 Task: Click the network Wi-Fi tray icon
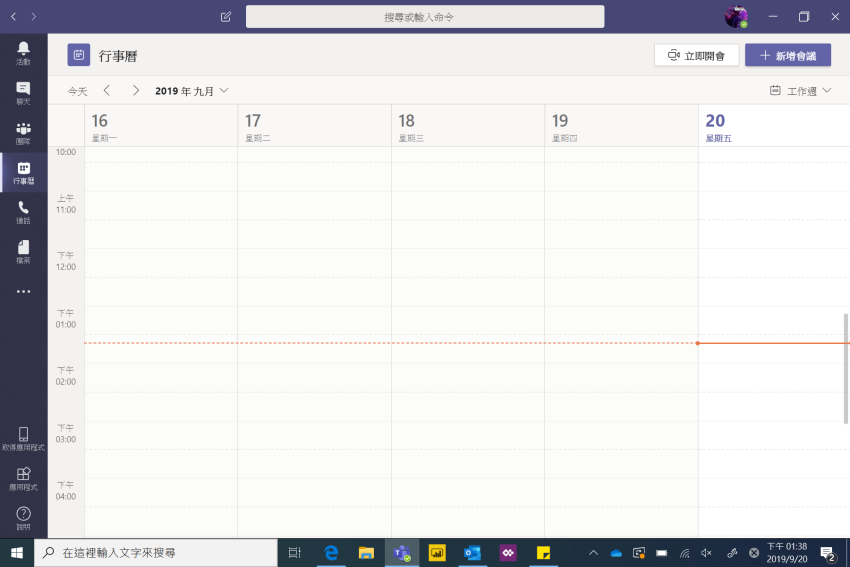(x=685, y=553)
